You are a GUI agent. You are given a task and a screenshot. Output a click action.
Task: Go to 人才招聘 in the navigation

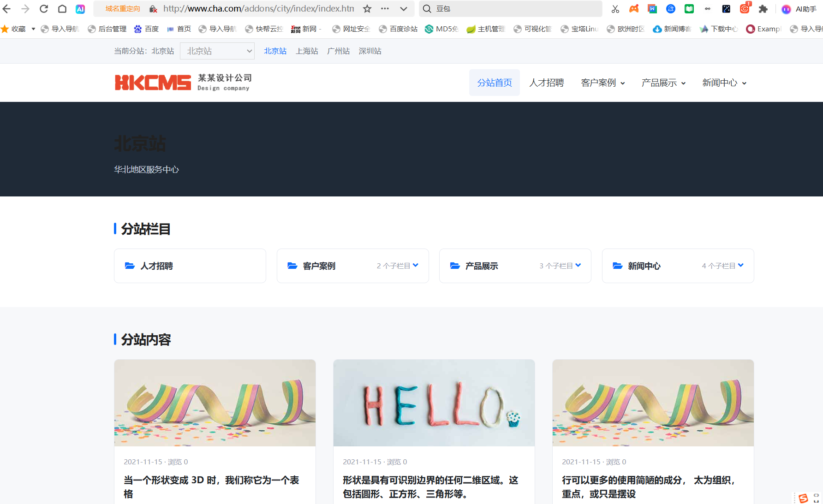tap(546, 83)
